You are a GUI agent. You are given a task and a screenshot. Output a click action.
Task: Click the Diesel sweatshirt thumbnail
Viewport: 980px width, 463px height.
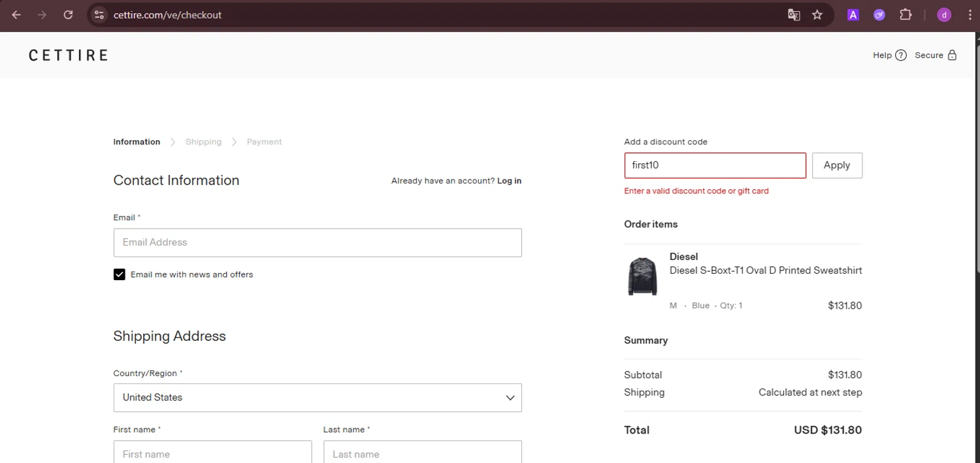642,276
